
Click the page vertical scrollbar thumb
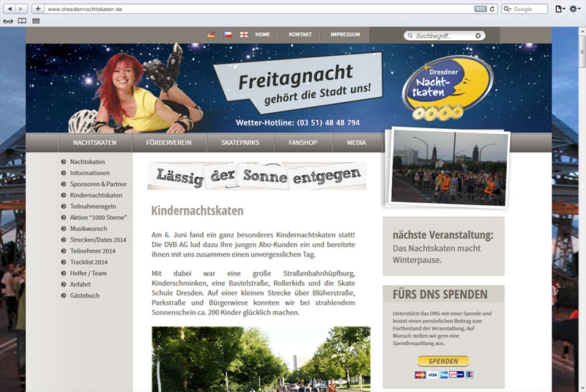[582, 52]
